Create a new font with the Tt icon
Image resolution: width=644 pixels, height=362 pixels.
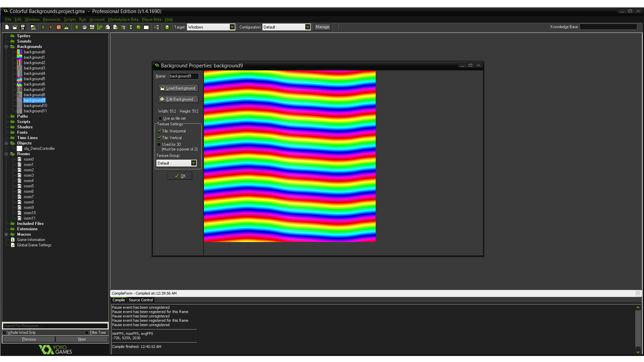click(123, 27)
